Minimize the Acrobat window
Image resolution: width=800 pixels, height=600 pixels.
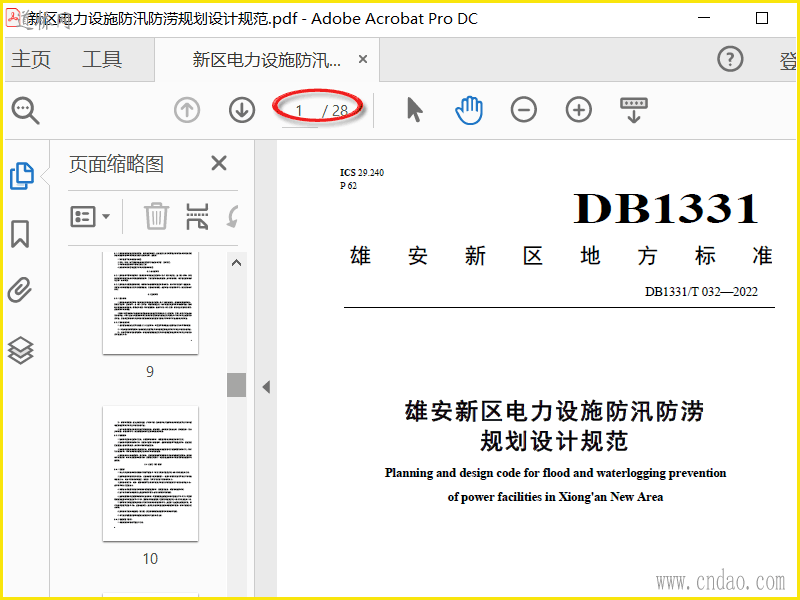tap(704, 18)
